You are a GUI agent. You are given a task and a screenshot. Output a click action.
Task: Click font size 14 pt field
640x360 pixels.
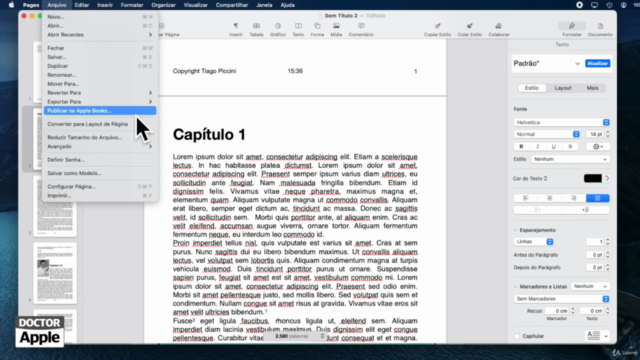[595, 134]
